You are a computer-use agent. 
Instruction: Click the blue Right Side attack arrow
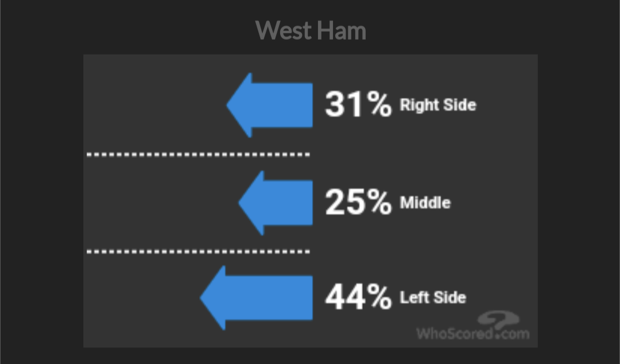[270, 105]
